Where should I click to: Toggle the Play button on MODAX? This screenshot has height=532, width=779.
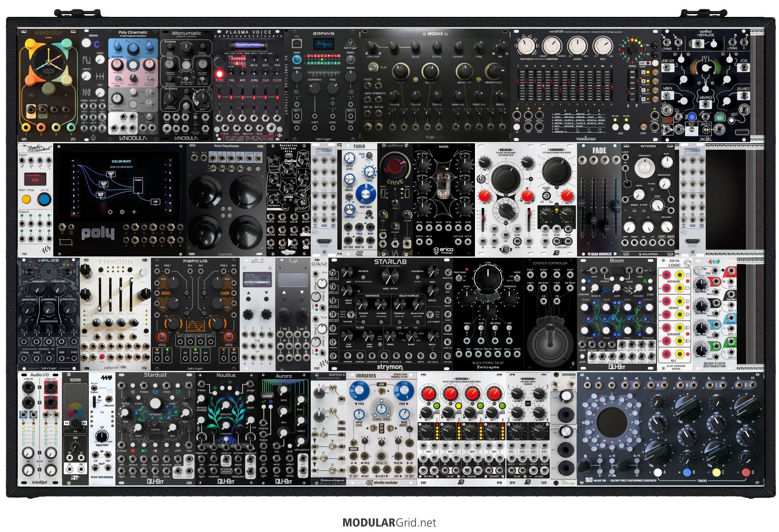tap(373, 67)
